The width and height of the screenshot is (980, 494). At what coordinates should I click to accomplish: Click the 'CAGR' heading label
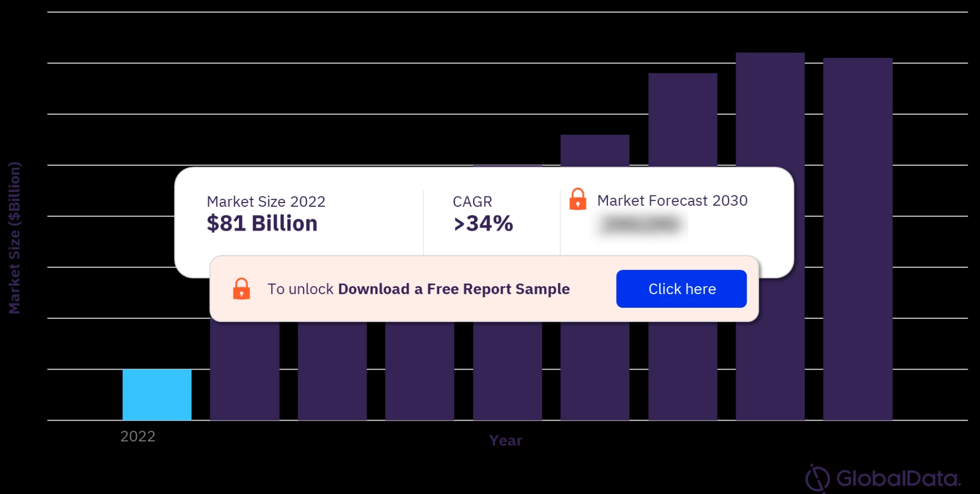tap(472, 202)
